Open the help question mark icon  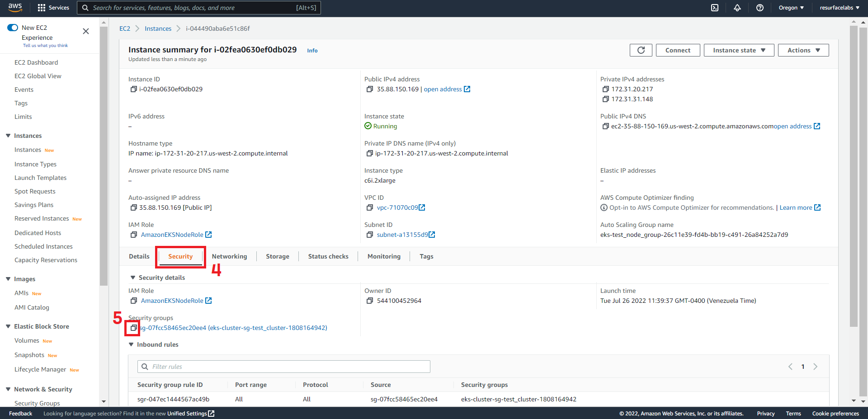(760, 8)
